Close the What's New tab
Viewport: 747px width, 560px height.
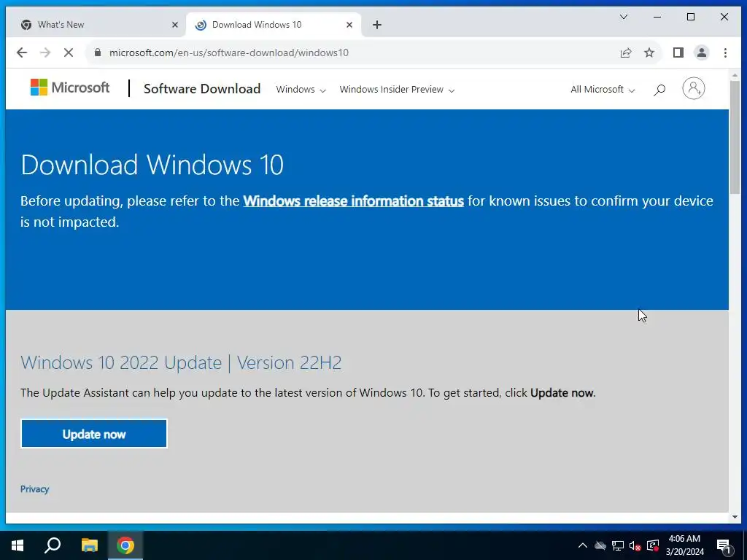point(175,25)
